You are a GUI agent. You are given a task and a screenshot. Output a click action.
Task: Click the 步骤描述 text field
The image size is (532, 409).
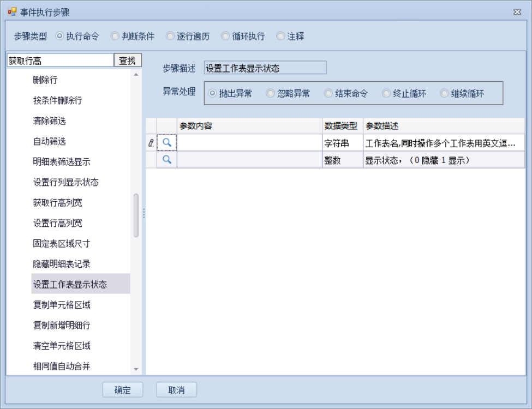point(265,68)
